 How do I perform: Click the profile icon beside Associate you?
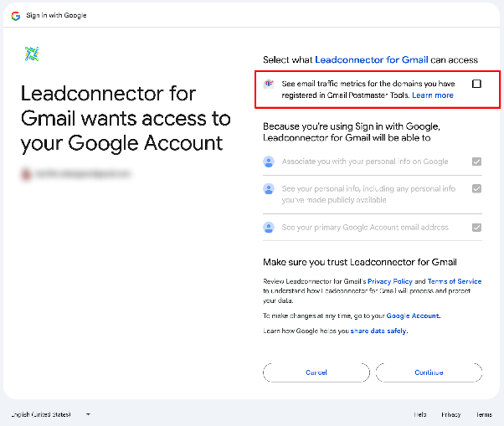click(x=269, y=162)
